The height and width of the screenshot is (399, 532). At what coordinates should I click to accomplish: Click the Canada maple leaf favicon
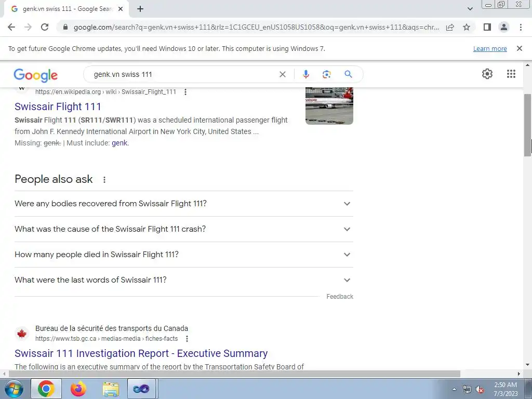(x=22, y=334)
